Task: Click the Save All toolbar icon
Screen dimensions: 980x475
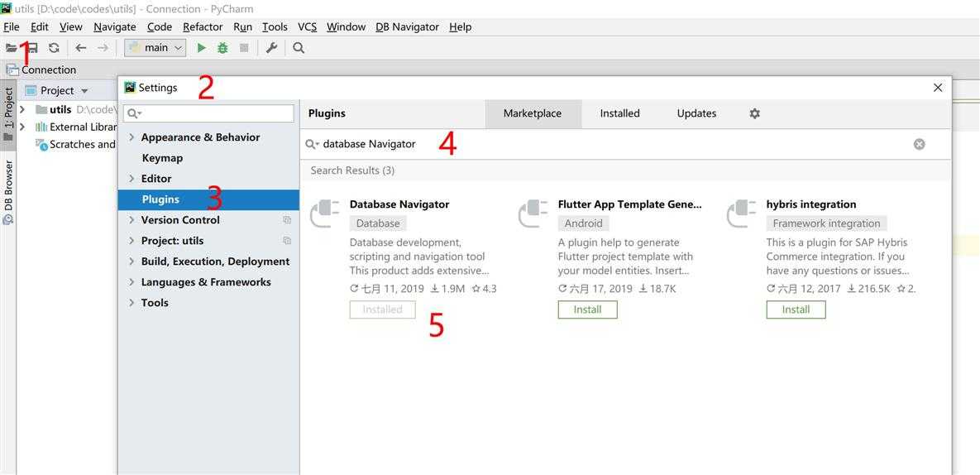Action: pyautogui.click(x=32, y=47)
